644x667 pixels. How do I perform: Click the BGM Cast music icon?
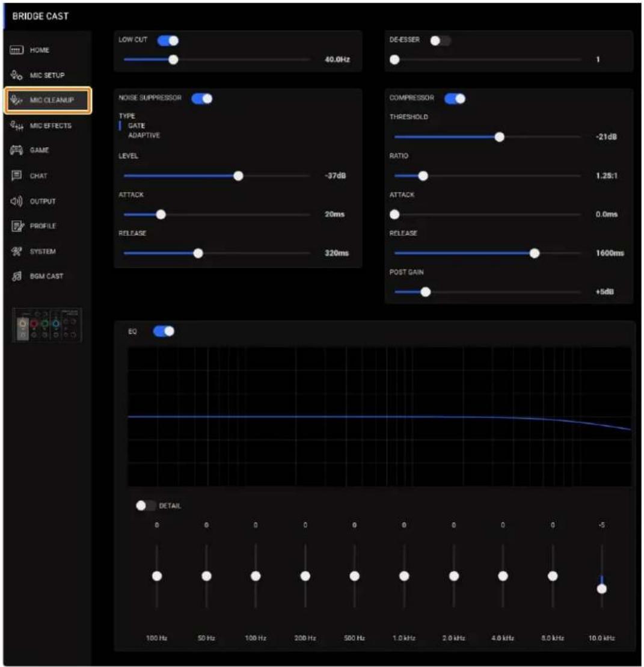coord(17,277)
